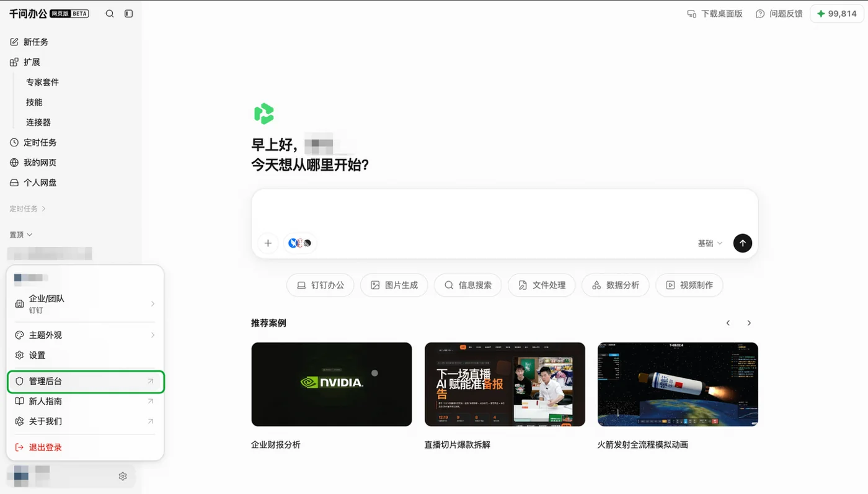The height and width of the screenshot is (494, 868).
Task: Open the connector icons chip beside the plus
Action: tap(301, 243)
